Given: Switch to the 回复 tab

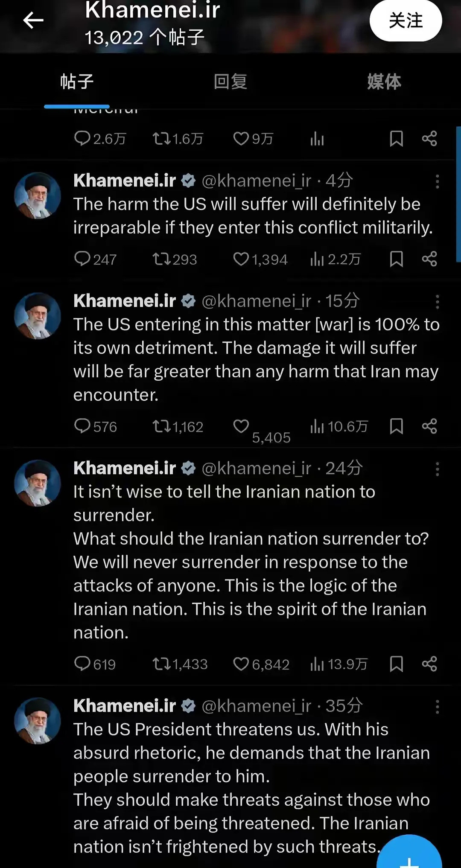Looking at the screenshot, I should click(x=230, y=82).
